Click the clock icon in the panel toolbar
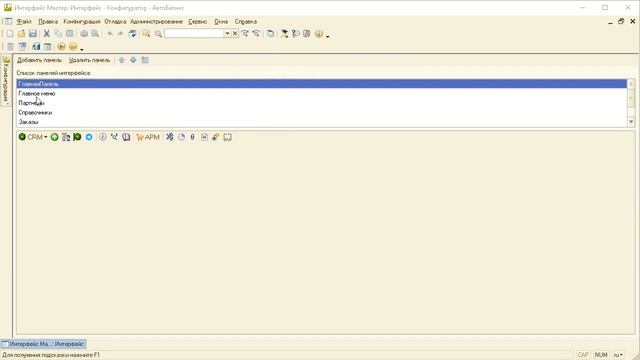 (102, 137)
